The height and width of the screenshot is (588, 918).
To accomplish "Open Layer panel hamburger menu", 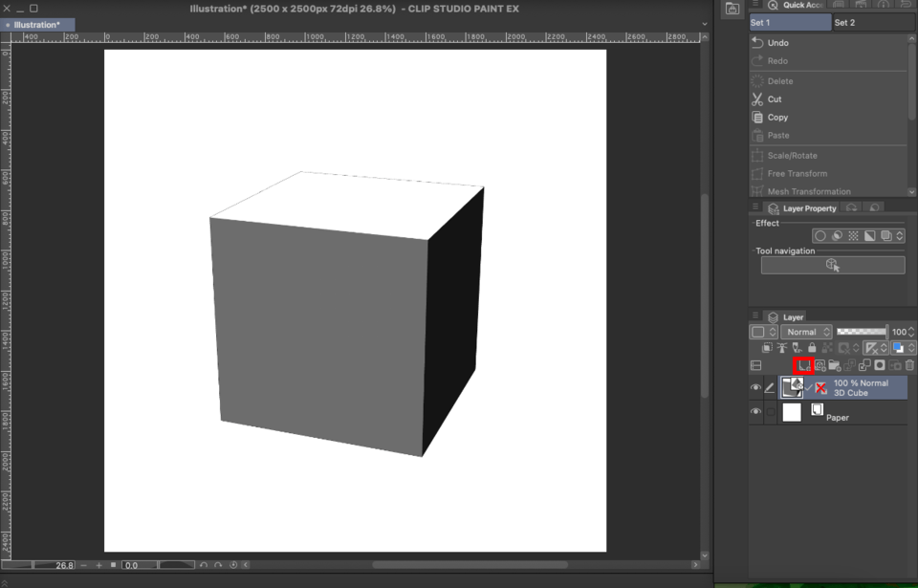I will 755,316.
